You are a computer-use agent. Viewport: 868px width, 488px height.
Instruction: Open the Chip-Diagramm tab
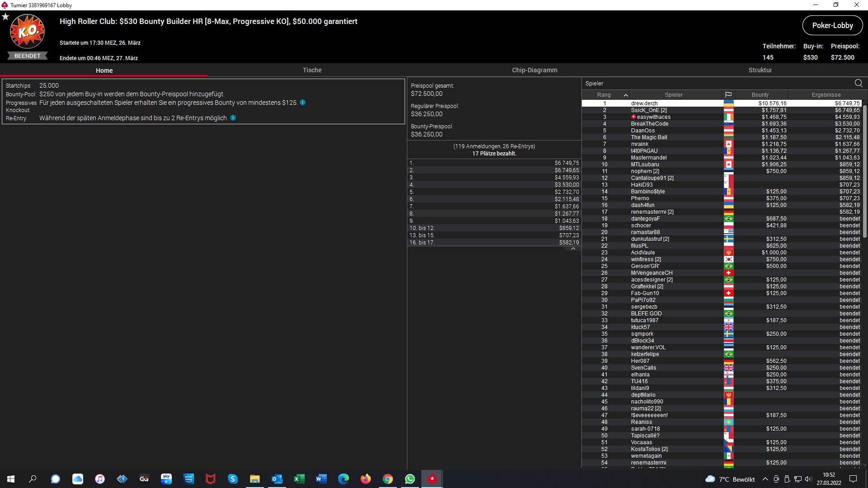534,70
